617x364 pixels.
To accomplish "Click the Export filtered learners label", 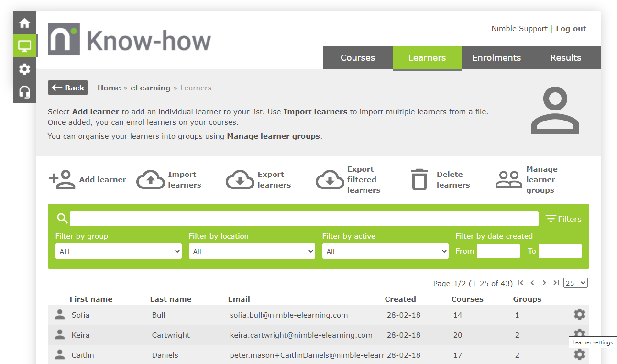I will click(364, 180).
